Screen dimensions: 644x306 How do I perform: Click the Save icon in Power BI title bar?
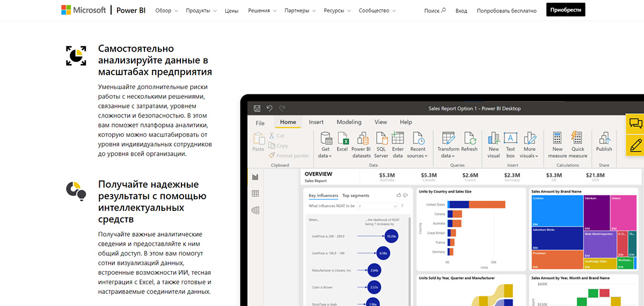(x=257, y=108)
